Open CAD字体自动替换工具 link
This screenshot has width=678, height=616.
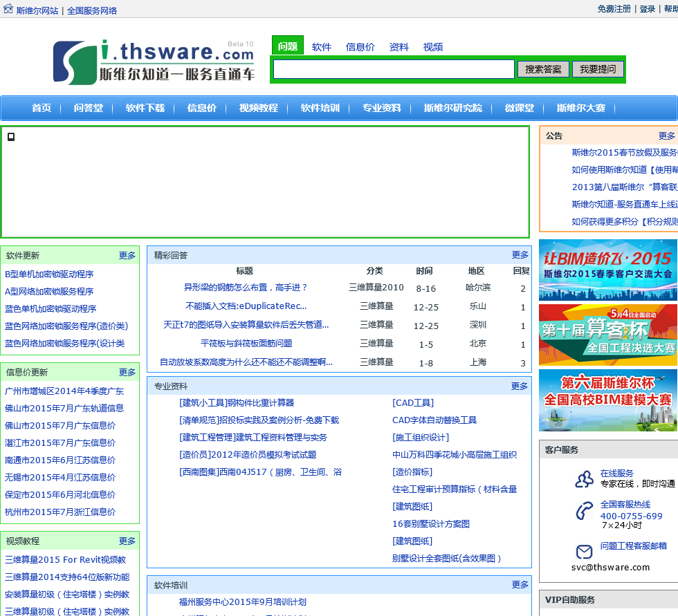click(x=434, y=420)
